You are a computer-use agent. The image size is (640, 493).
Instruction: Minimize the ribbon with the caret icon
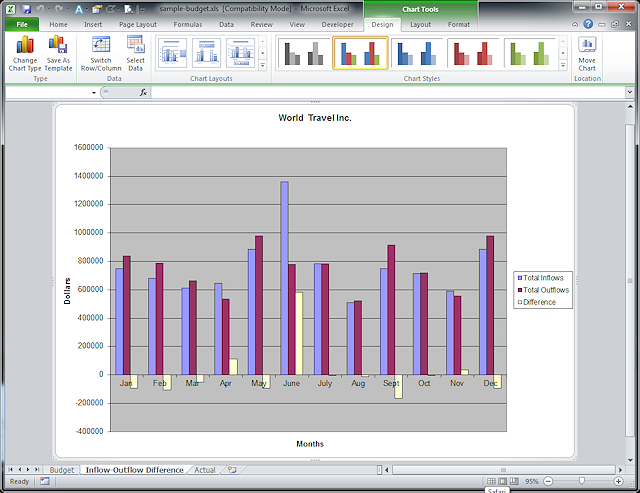tap(575, 24)
